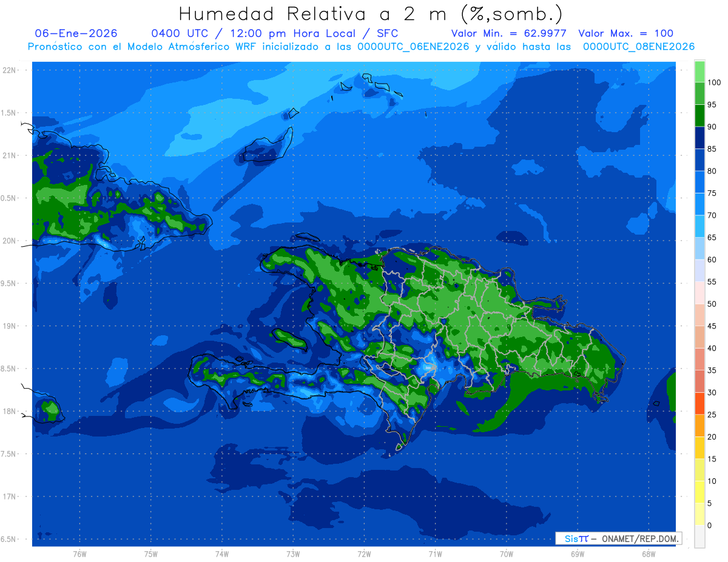The height and width of the screenshot is (562, 728).
Task: Click '0400 UTC / 12:00 pm Hora Local' text
Action: click(253, 33)
